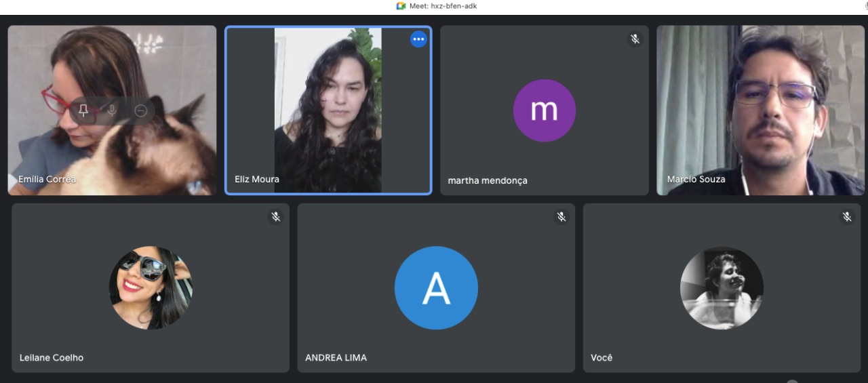Select ANDREA LIMA's blue "A" avatar
This screenshot has width=868, height=383.
click(x=436, y=288)
